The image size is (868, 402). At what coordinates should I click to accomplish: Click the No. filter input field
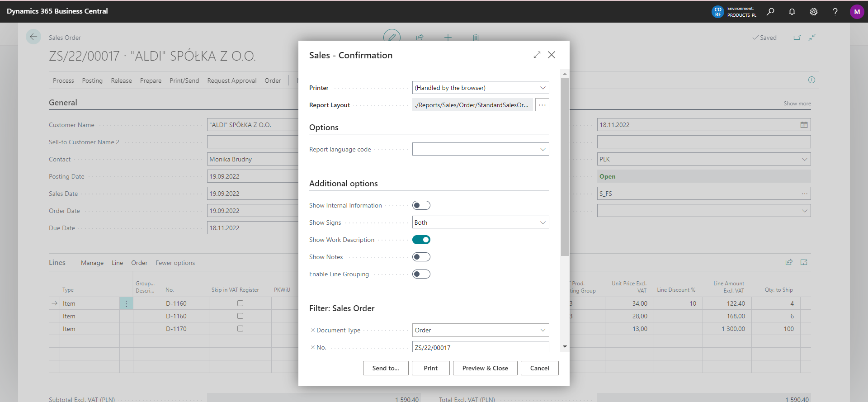[x=481, y=347]
